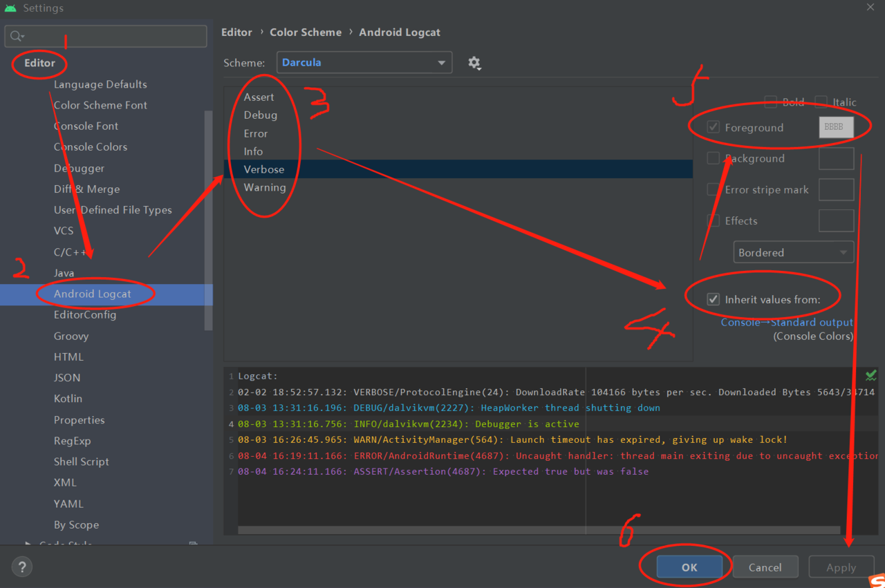Click Editor breadcrumb
Image resolution: width=885 pixels, height=588 pixels.
coord(236,32)
